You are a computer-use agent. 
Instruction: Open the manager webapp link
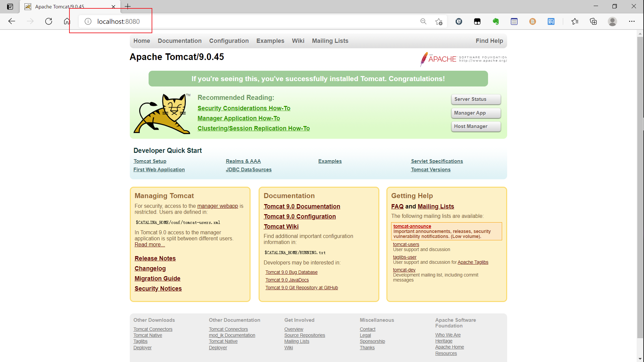[218, 206]
